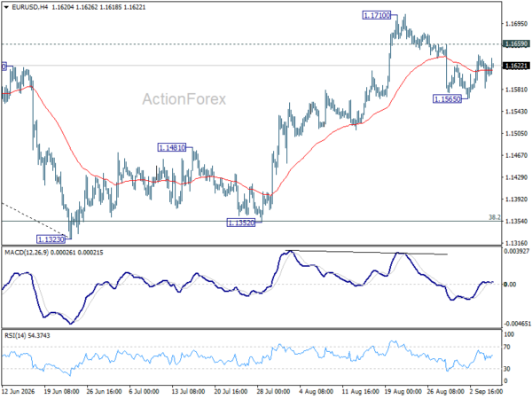This screenshot has width=532, height=399.
Task: Click the current price tag 1.16221
Action: [x=516, y=66]
